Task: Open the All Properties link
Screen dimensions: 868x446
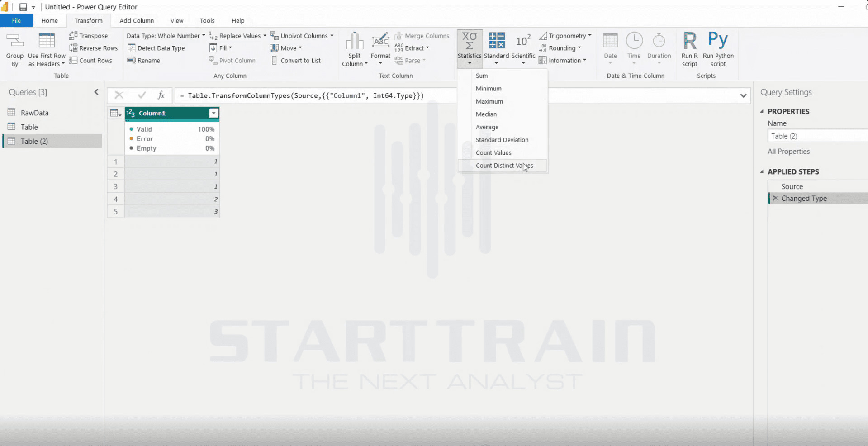Action: point(788,152)
